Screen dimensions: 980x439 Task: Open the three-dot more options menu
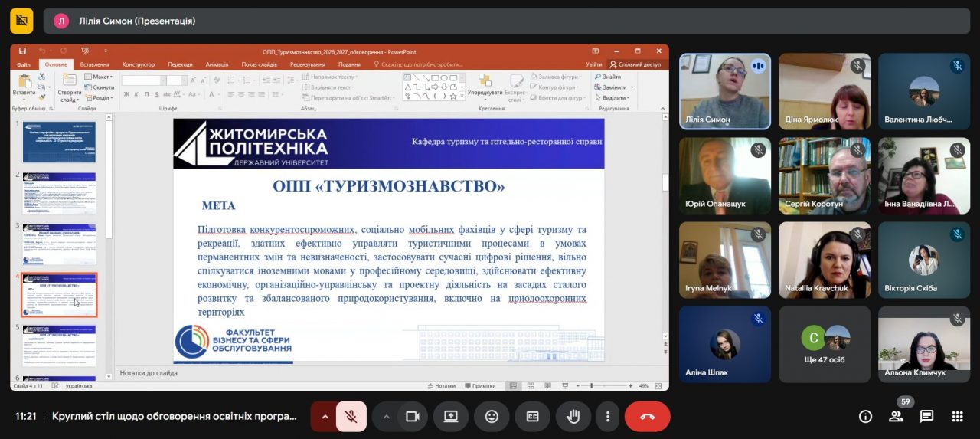(607, 417)
